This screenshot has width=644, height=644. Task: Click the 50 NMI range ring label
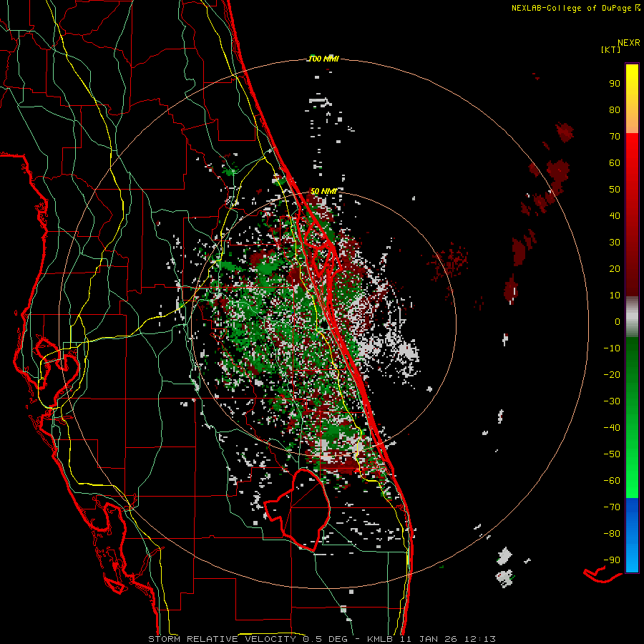(x=323, y=191)
